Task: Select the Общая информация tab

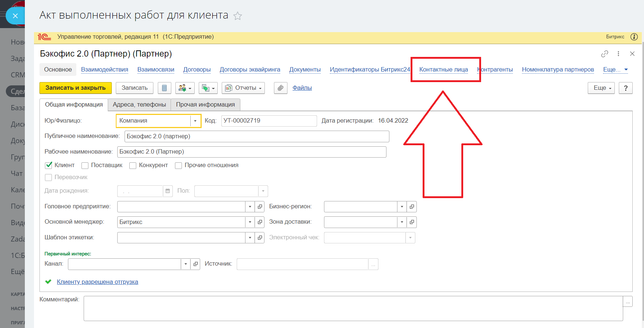Action: point(74,105)
